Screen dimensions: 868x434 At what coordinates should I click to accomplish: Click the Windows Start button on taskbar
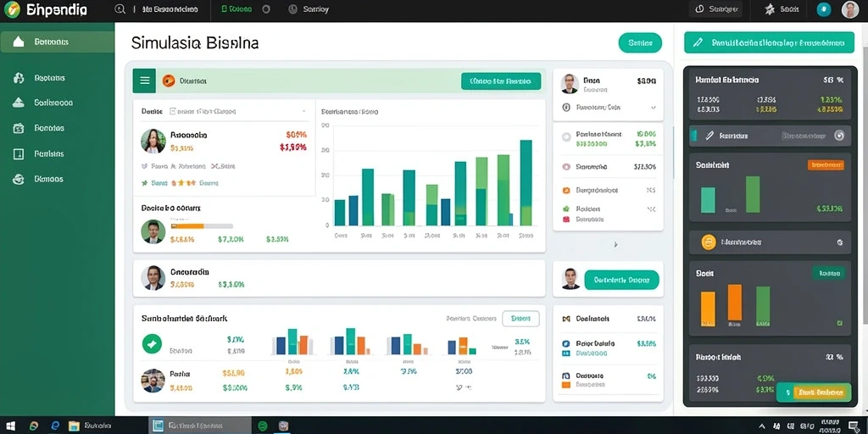10,426
